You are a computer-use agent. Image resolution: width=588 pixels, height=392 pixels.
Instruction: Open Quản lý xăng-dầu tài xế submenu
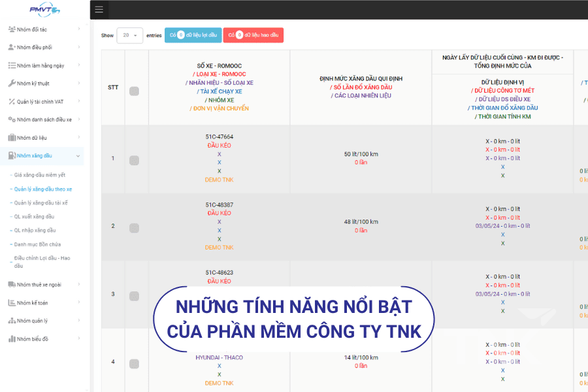click(41, 203)
